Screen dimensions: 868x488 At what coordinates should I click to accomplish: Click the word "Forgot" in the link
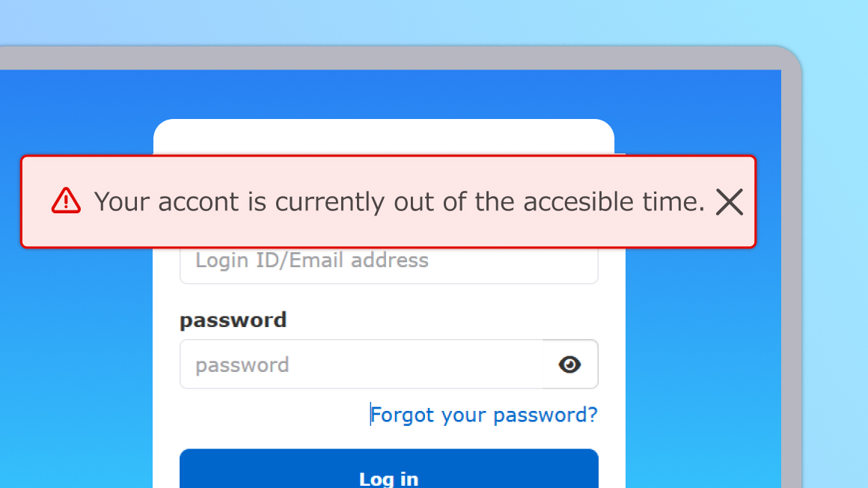(403, 415)
